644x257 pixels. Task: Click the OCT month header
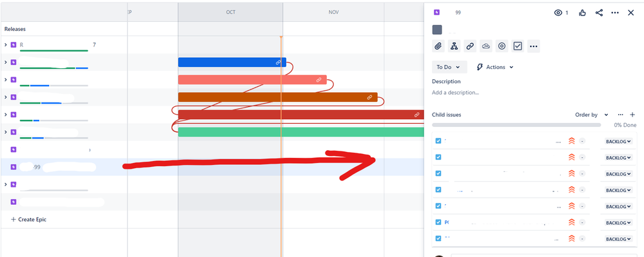(x=230, y=12)
